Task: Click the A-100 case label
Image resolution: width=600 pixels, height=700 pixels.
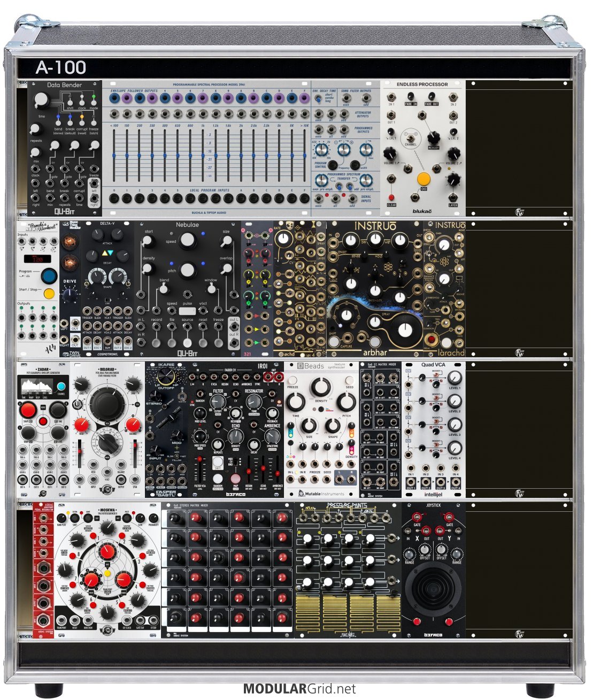Action: 61,67
